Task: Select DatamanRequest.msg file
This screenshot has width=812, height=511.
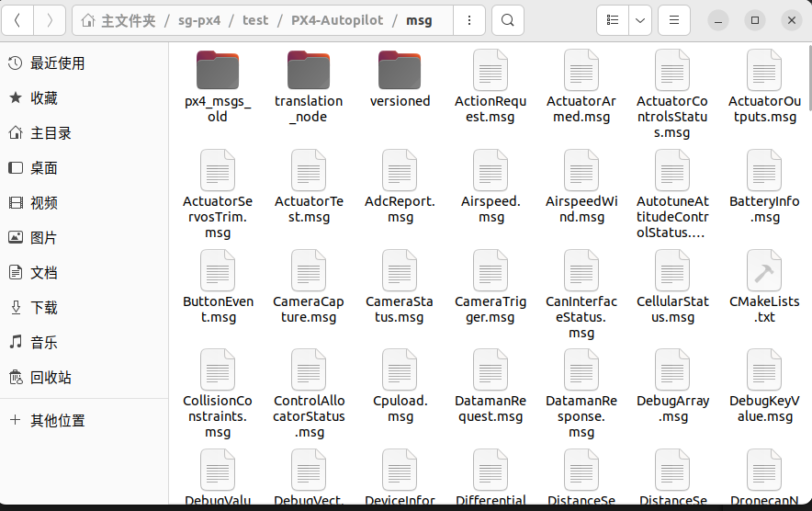Action: point(491,386)
